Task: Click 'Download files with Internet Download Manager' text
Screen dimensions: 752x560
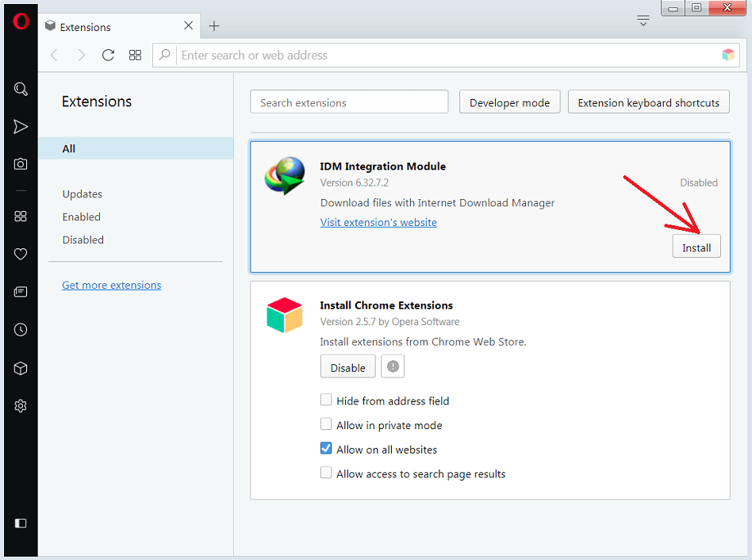Action: (437, 203)
